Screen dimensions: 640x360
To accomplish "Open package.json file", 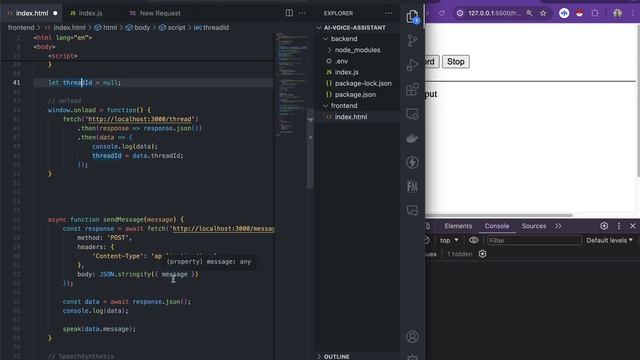I will 355,94.
